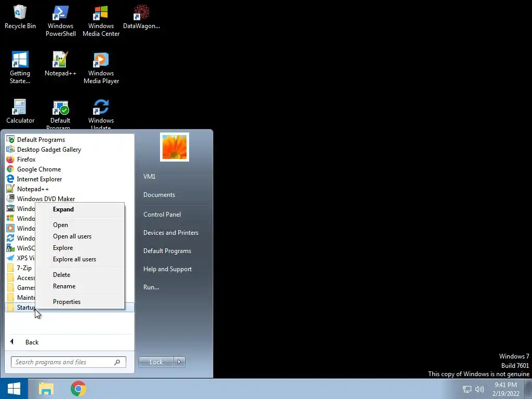Click the Lock button
Screen dimensions: 532x399
click(156, 362)
